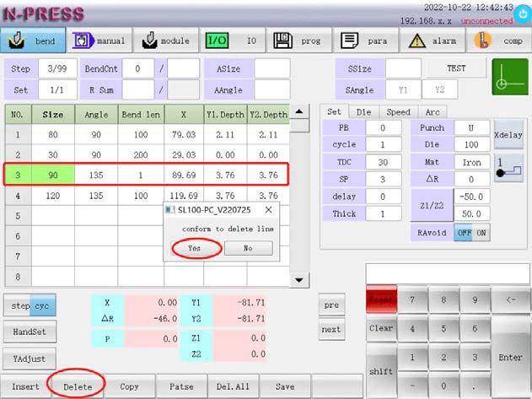Open the alarm warning page
The image size is (532, 399).
pos(433,40)
